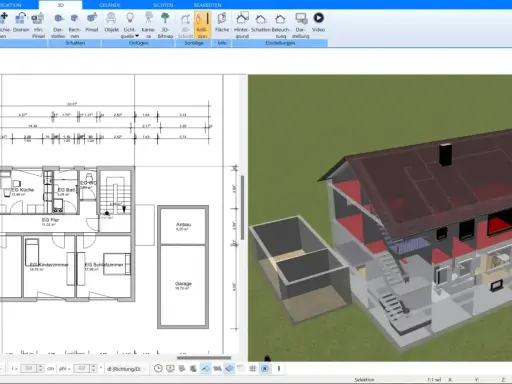Click the monitor icon in bottom toolbar

170,368
